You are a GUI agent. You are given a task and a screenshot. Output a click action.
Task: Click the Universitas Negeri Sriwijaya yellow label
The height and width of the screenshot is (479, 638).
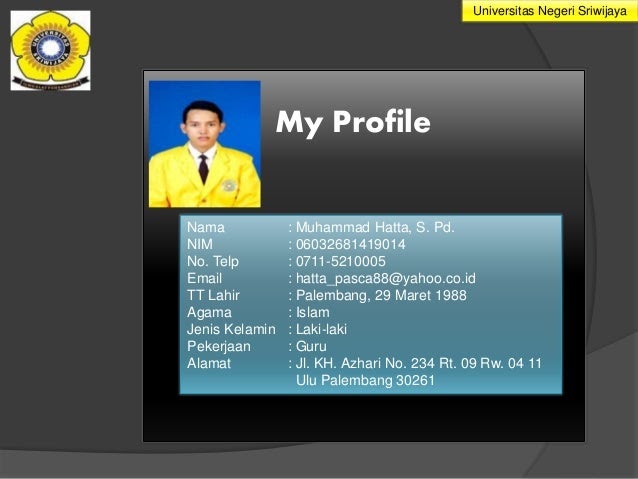pyautogui.click(x=550, y=11)
